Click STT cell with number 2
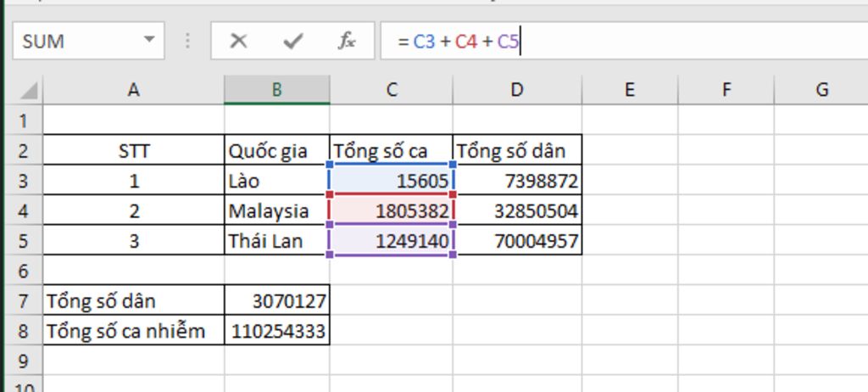 pyautogui.click(x=133, y=210)
